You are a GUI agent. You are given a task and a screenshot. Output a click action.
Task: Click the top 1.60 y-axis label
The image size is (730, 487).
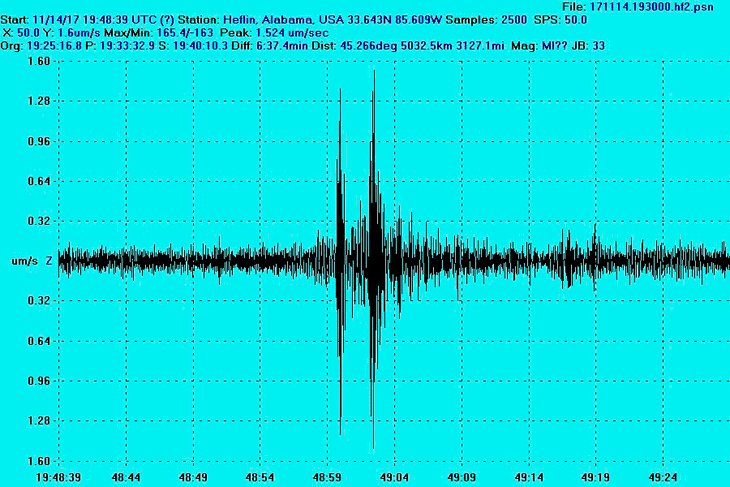point(39,61)
